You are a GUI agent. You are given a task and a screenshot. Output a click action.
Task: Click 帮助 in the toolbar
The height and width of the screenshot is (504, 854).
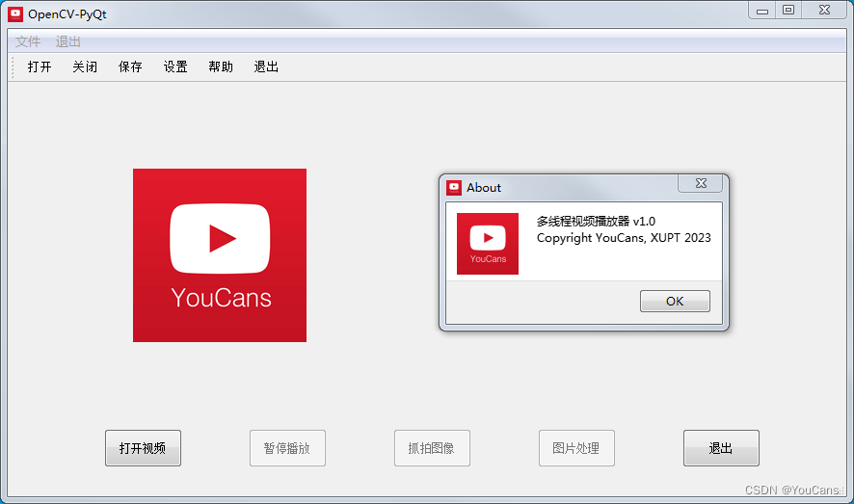221,66
